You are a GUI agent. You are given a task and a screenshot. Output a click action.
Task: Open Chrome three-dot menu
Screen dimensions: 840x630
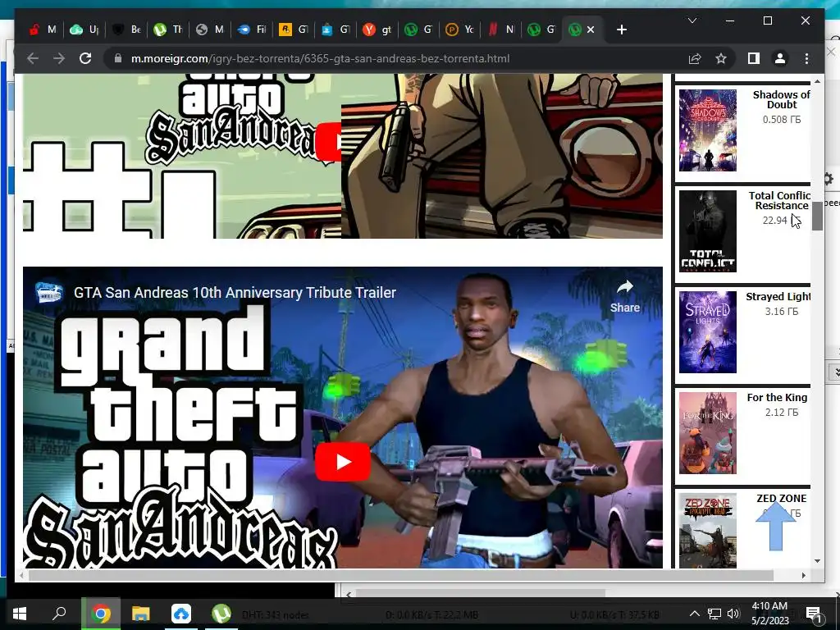806,58
